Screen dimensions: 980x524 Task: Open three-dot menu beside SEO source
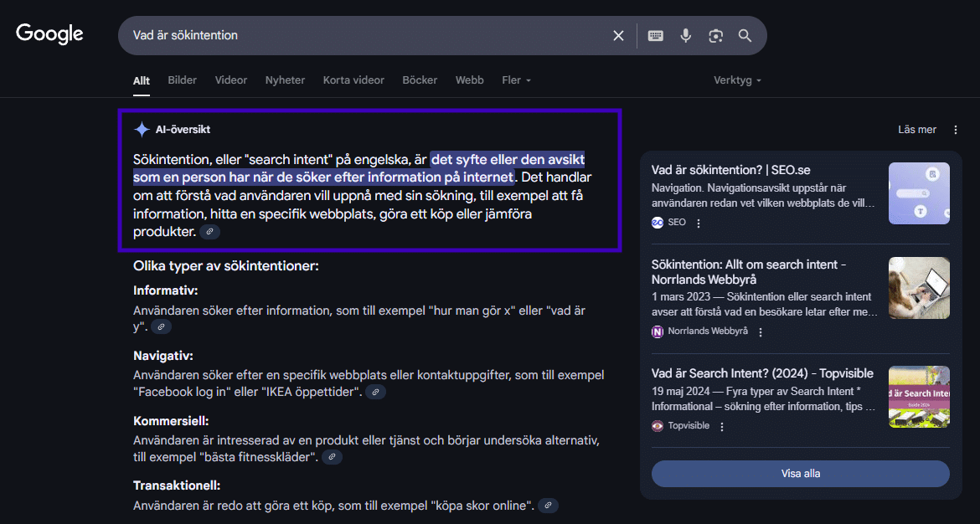pyautogui.click(x=699, y=223)
